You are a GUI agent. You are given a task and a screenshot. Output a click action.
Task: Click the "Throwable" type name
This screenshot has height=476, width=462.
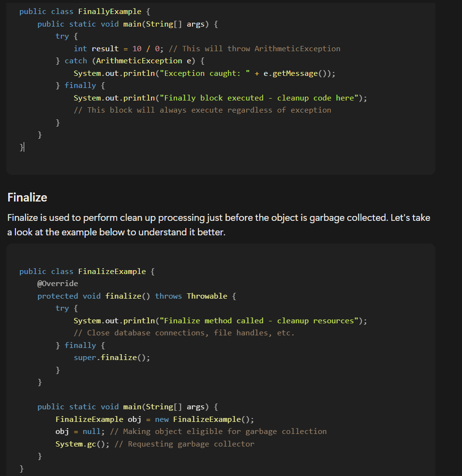[207, 296]
